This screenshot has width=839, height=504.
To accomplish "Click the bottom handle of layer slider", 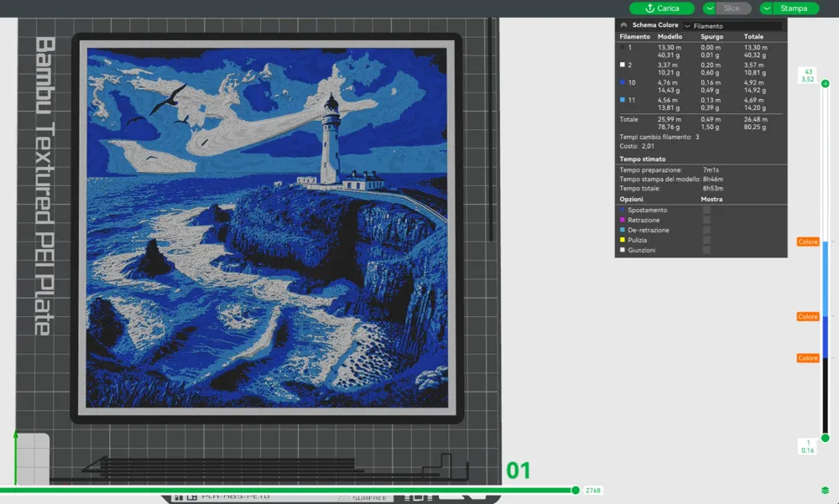I will pos(826,439).
